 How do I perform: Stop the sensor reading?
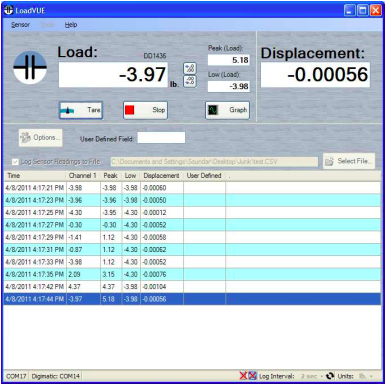[145, 110]
